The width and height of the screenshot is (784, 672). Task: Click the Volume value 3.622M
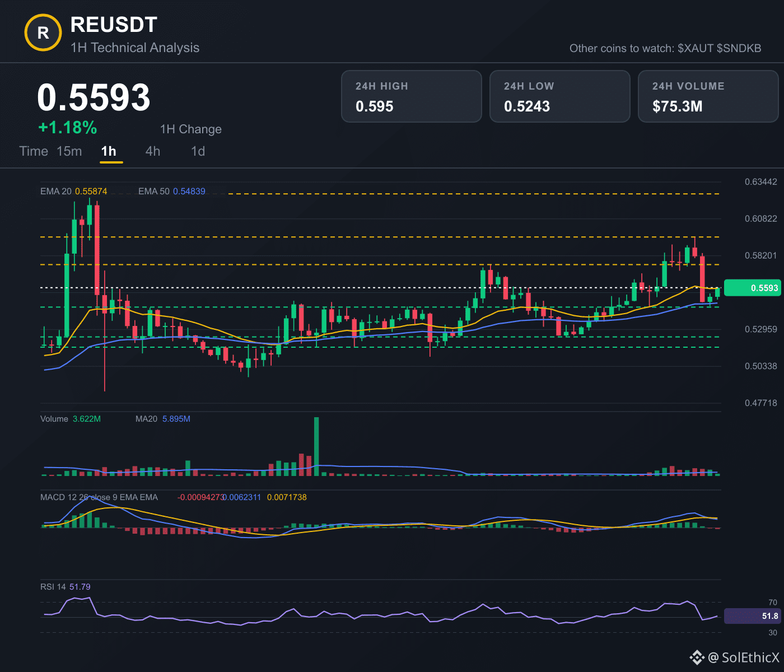[x=87, y=419]
